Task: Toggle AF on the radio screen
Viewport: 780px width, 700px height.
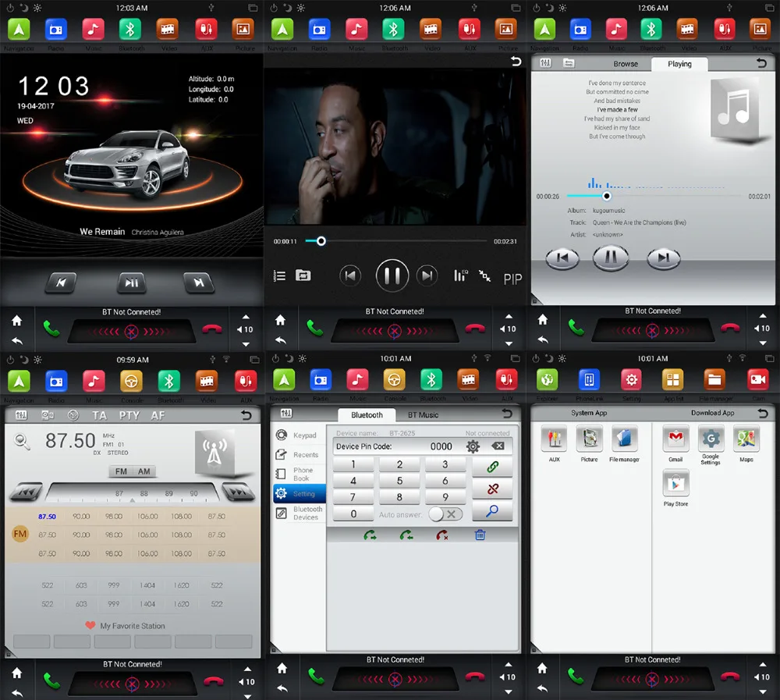Action: coord(158,415)
